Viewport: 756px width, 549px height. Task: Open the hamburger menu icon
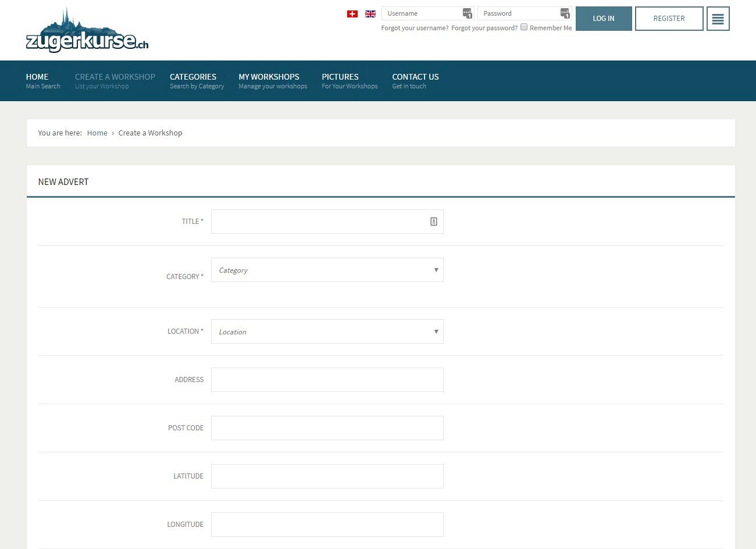[718, 19]
